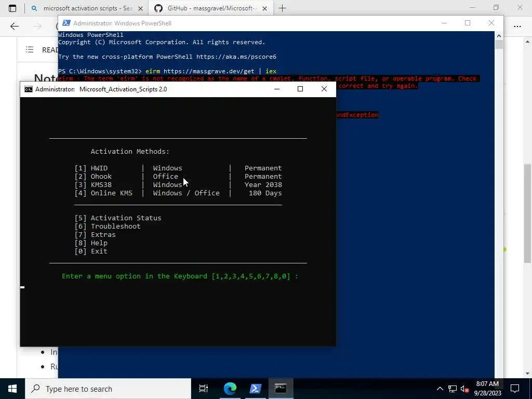Click the [5] Activation Status line

(x=118, y=218)
